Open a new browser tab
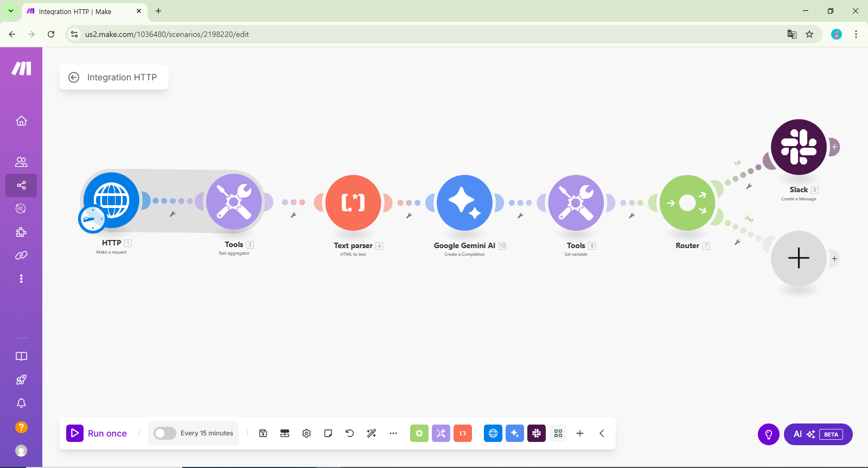This screenshot has height=468, width=868. click(x=158, y=11)
